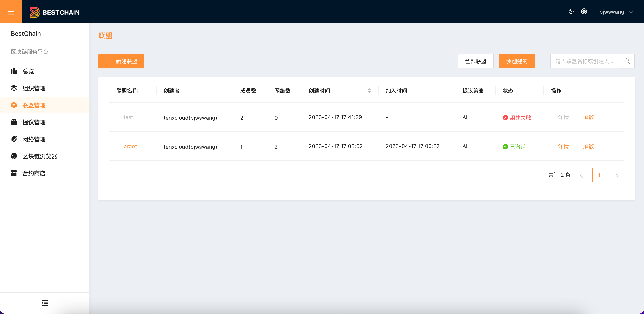Click the 状态 column header
The image size is (644, 314).
pos(508,91)
